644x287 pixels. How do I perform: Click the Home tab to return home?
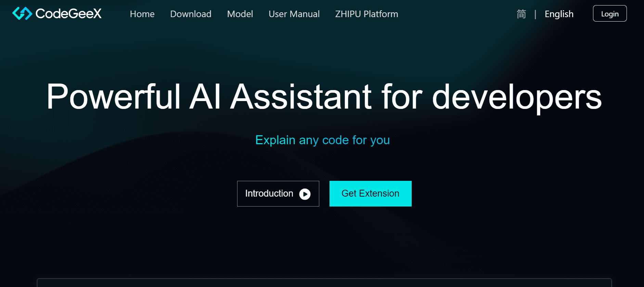coord(142,14)
